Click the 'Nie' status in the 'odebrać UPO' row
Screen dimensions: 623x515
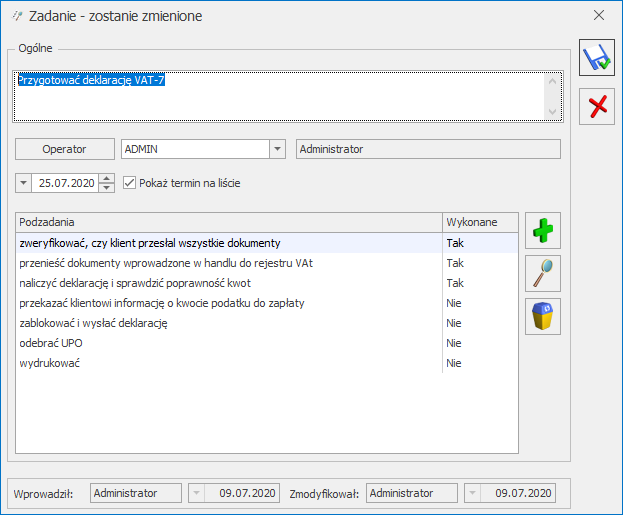pos(454,343)
